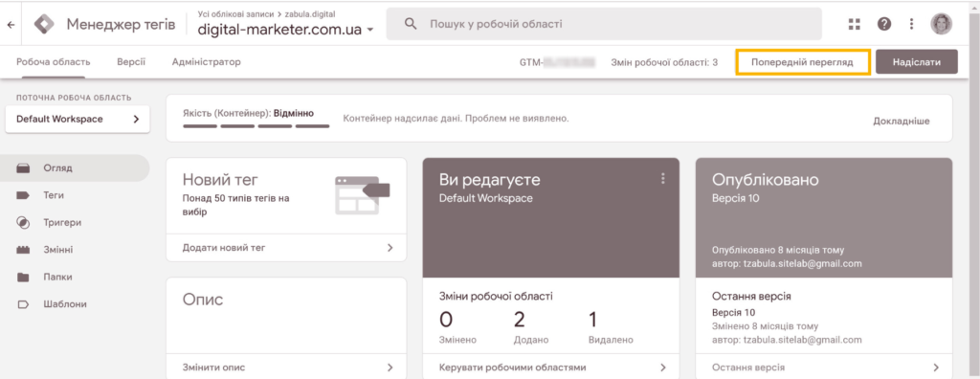Image resolution: width=980 pixels, height=379 pixels.
Task: Go back using the top-left arrow
Action: (x=11, y=25)
